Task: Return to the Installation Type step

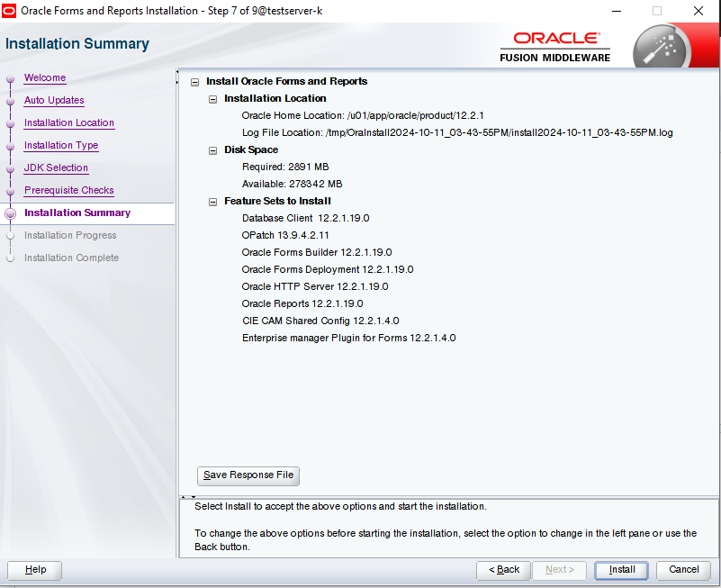Action: coord(61,145)
